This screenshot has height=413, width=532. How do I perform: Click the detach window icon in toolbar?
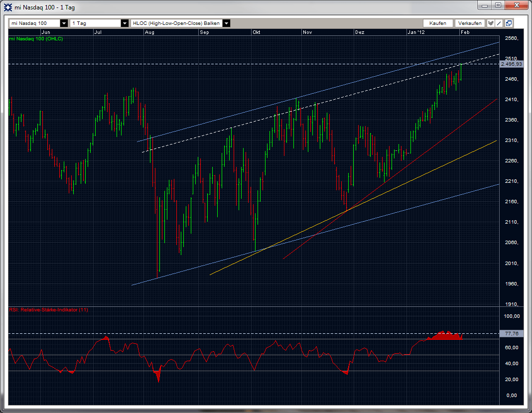(x=509, y=23)
